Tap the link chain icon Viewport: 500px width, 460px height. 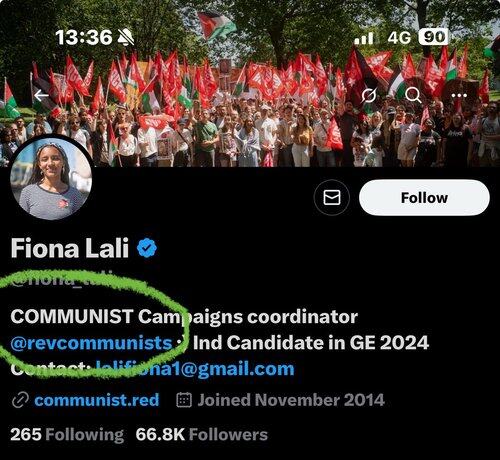pyautogui.click(x=20, y=400)
